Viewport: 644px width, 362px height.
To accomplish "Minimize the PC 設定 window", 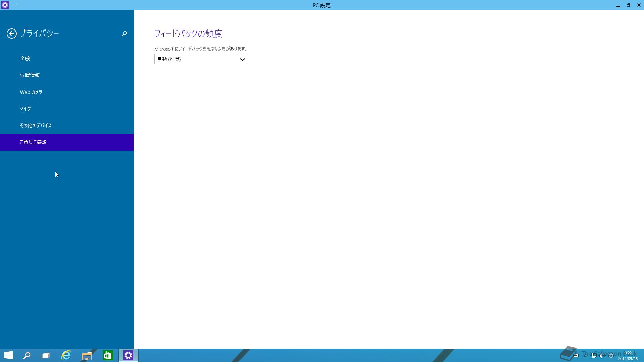I will coord(618,5).
